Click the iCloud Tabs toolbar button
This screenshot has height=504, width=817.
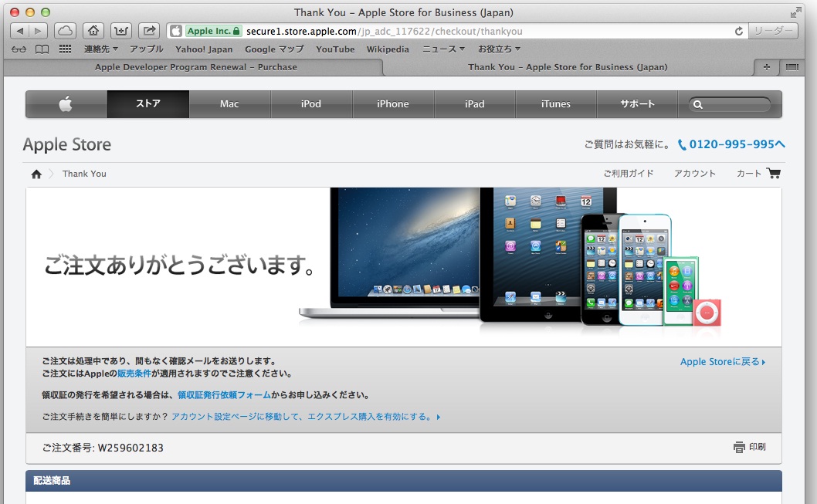click(66, 31)
